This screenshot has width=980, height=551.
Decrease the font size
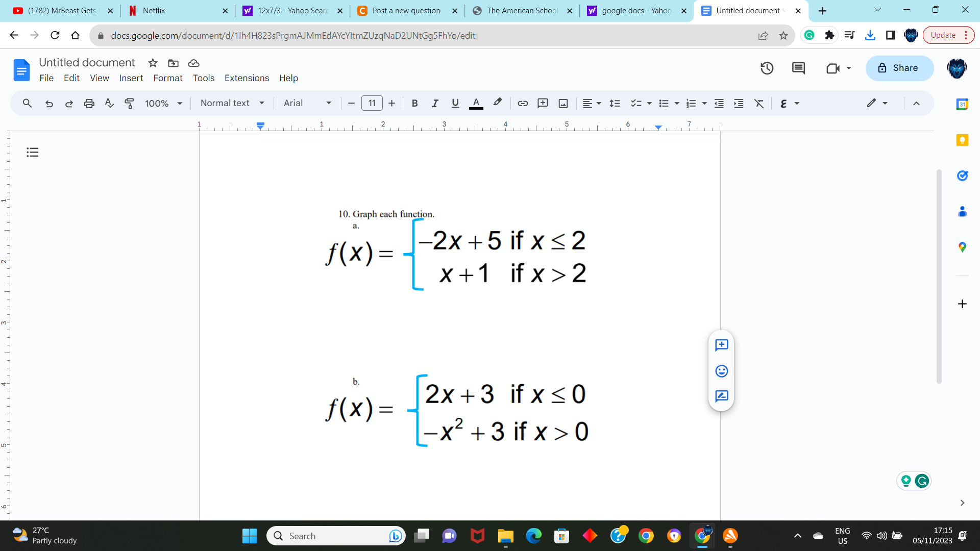click(351, 104)
